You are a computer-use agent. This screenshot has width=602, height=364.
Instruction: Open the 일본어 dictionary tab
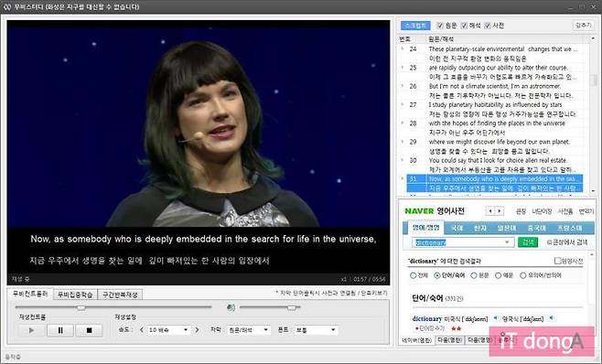507,228
